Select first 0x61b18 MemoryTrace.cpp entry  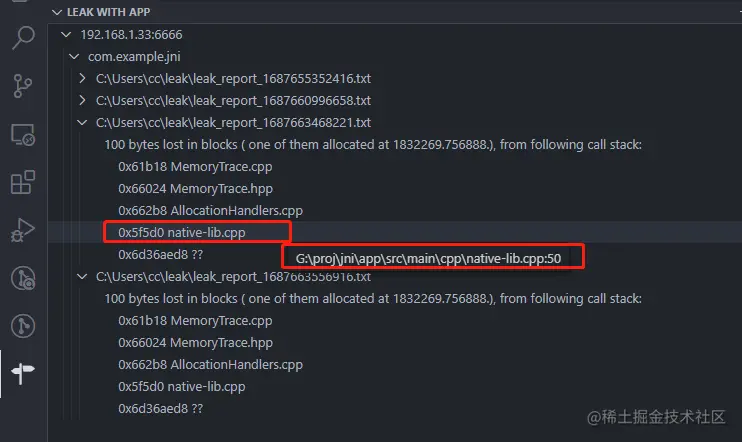195,167
